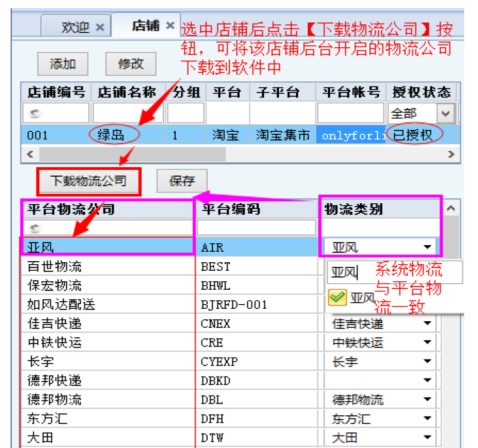Close the 欢迎 tab
478x448 pixels.
pyautogui.click(x=100, y=27)
